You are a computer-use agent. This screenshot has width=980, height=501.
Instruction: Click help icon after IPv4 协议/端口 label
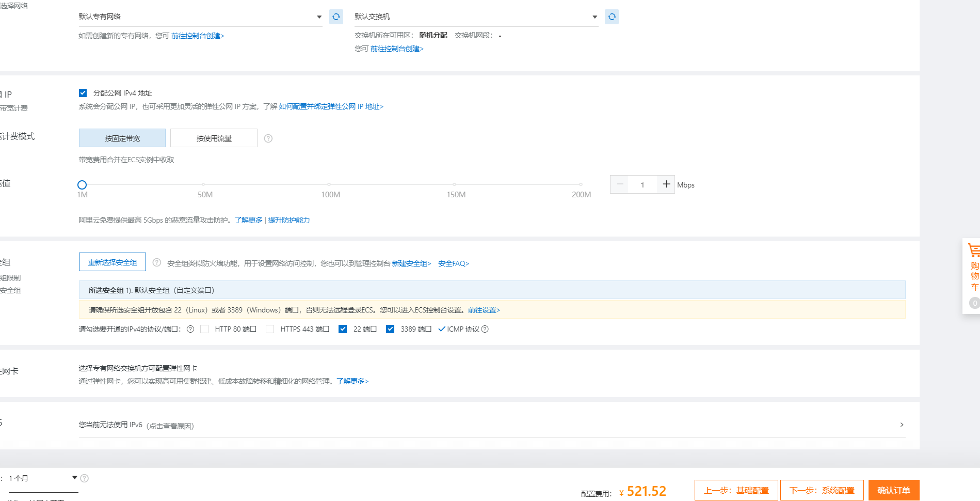[190, 330]
